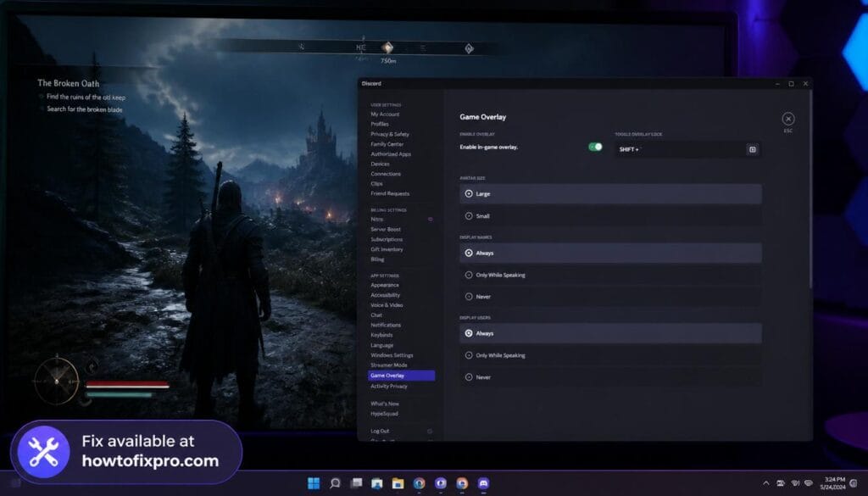Click the SHIFT + keybind input field

(687, 149)
